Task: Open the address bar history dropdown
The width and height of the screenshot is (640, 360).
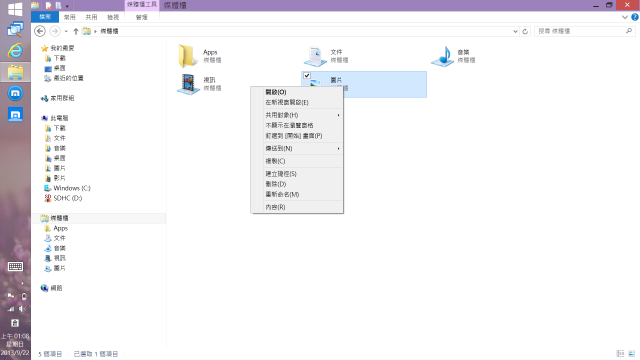Action: [x=515, y=31]
